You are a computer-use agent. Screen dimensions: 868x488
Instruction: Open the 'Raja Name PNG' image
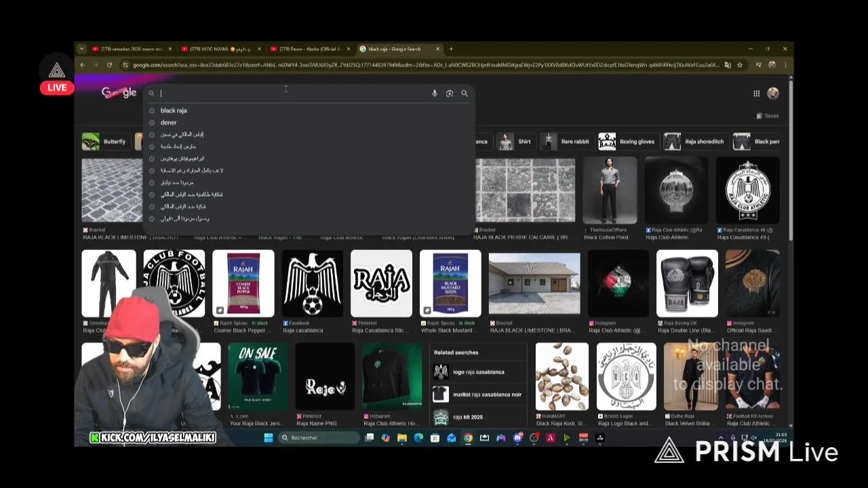325,376
